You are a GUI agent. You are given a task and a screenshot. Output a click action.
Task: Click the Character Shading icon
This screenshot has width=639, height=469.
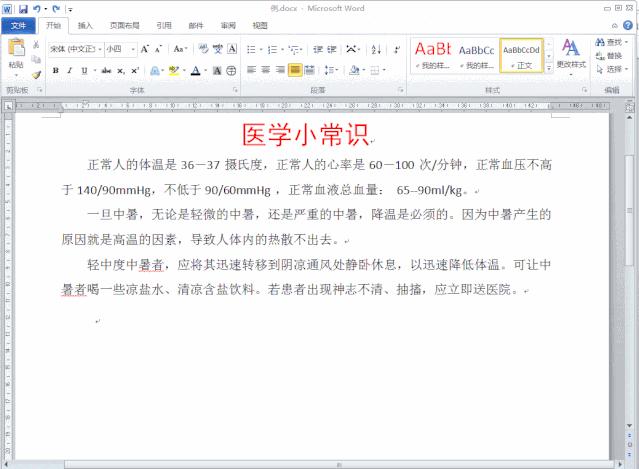click(217, 70)
